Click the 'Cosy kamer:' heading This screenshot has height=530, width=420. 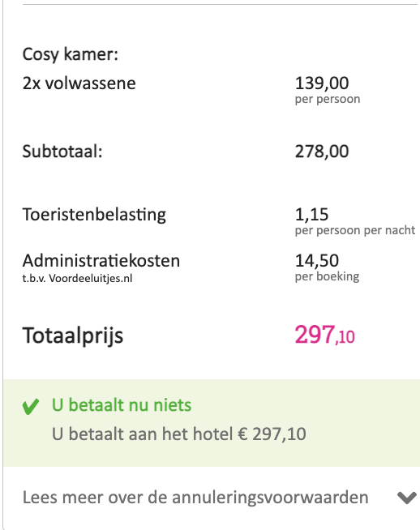pos(71,54)
